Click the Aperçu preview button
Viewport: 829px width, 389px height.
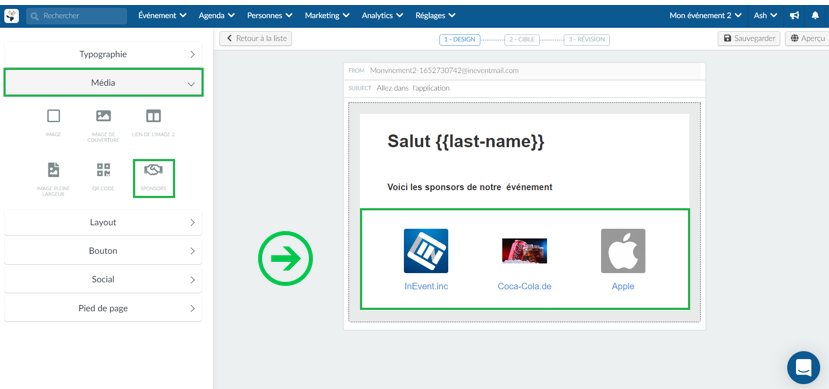808,39
